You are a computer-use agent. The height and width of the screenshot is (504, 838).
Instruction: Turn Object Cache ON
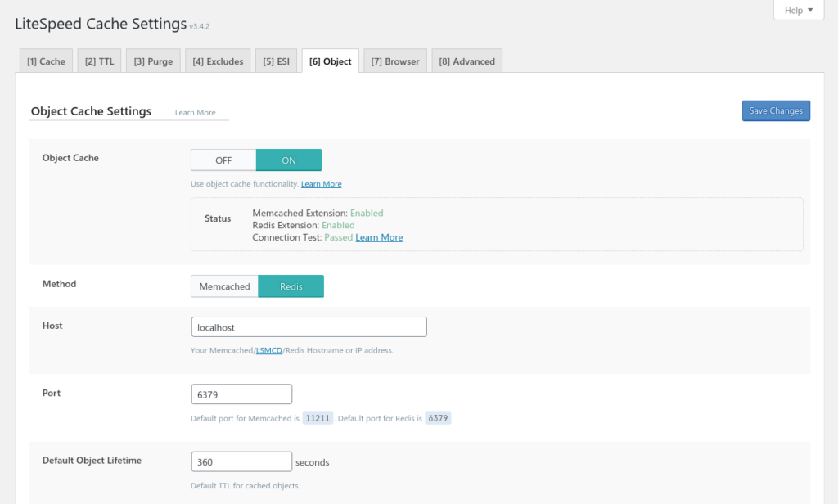tap(289, 160)
